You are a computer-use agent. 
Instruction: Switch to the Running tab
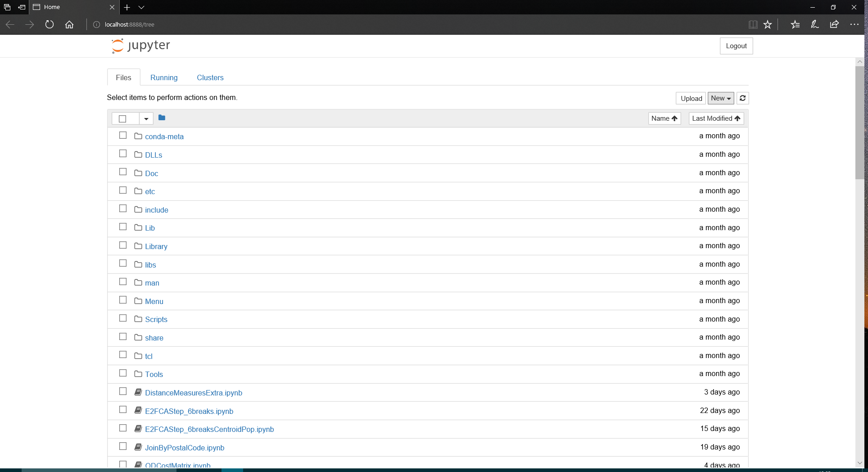point(164,77)
